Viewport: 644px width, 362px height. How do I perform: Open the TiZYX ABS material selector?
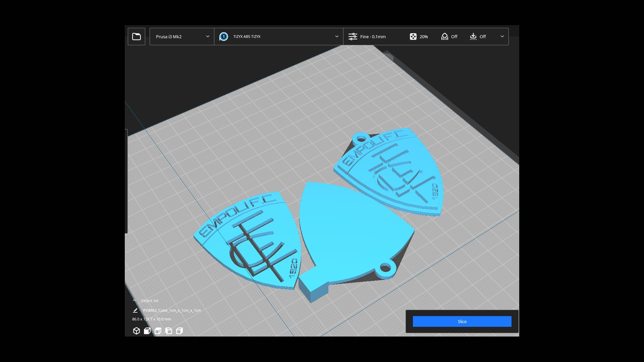pos(279,37)
